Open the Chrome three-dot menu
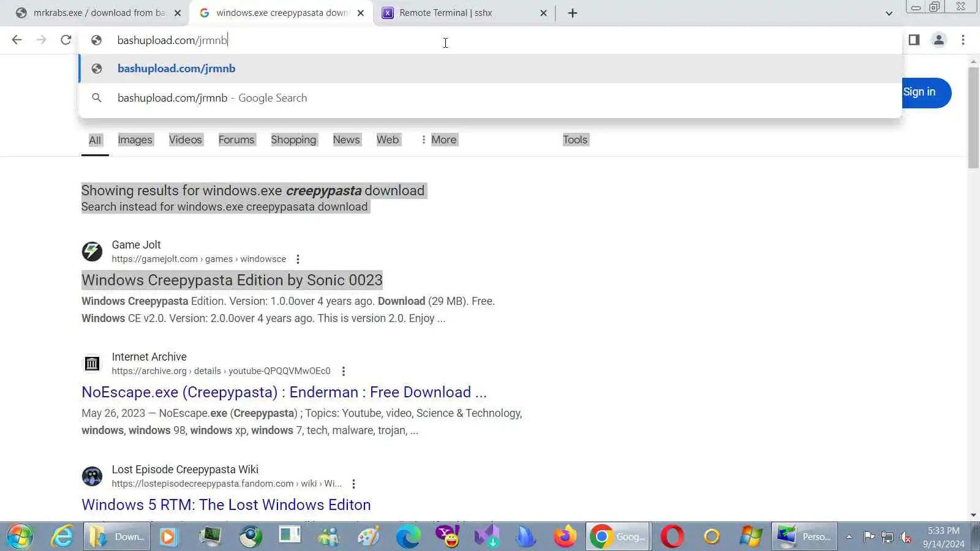The image size is (980, 551). (963, 40)
